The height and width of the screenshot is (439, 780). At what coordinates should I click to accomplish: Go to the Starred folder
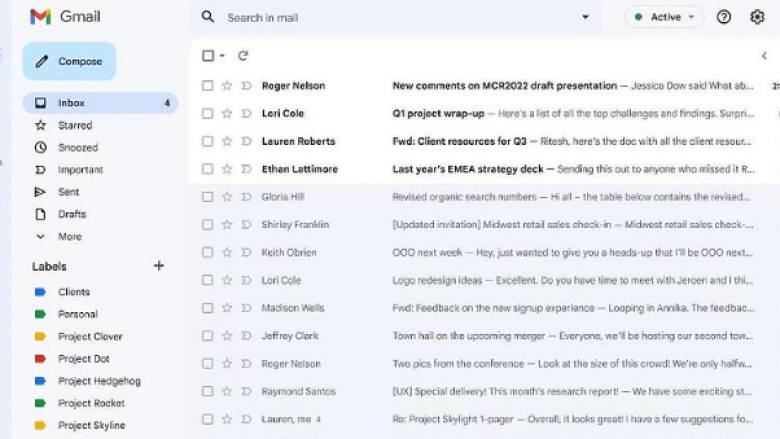[75, 126]
